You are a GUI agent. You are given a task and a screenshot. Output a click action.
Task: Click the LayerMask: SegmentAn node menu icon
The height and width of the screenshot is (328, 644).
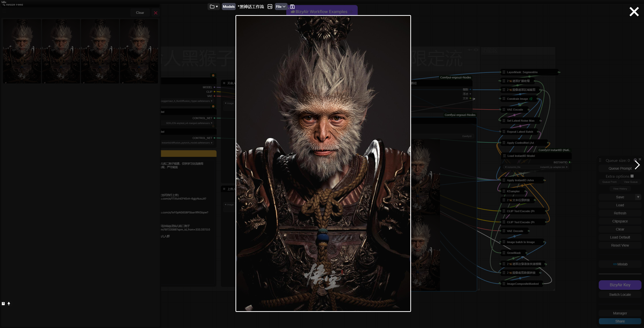[504, 72]
